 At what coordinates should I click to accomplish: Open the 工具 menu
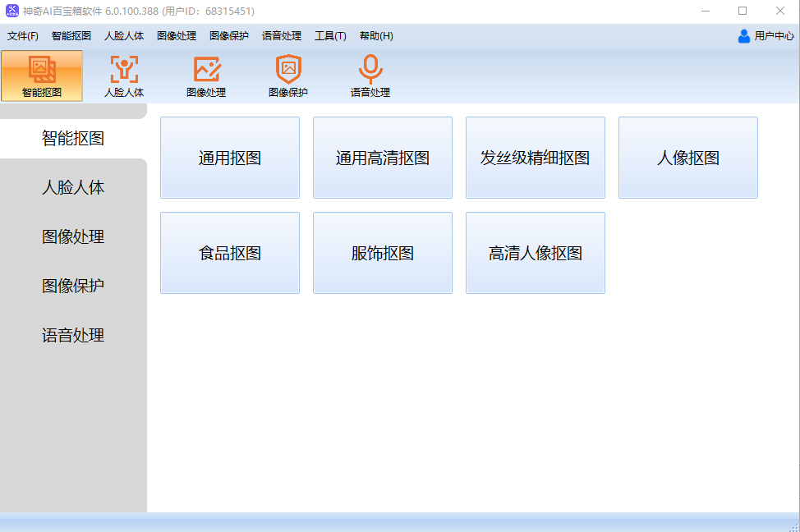coord(330,36)
